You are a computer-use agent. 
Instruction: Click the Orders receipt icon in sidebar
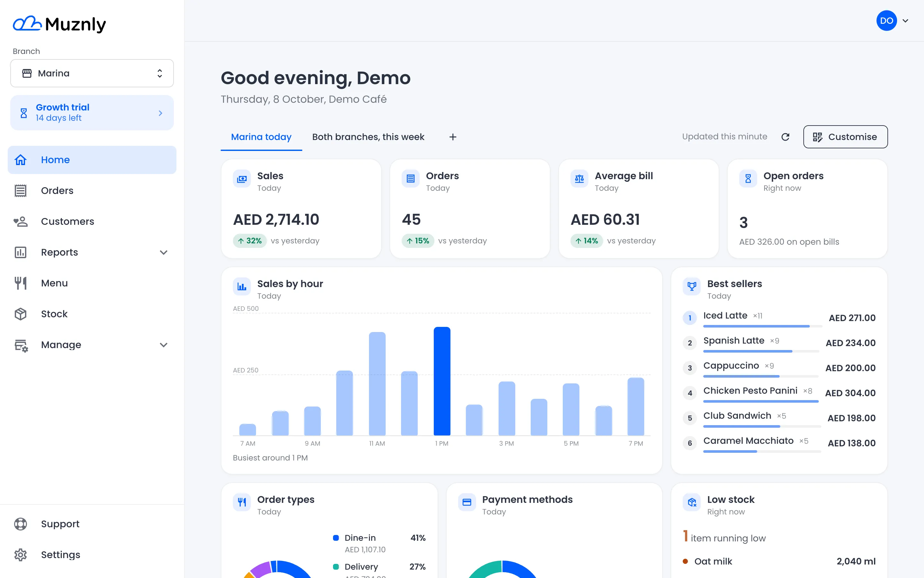pyautogui.click(x=21, y=190)
